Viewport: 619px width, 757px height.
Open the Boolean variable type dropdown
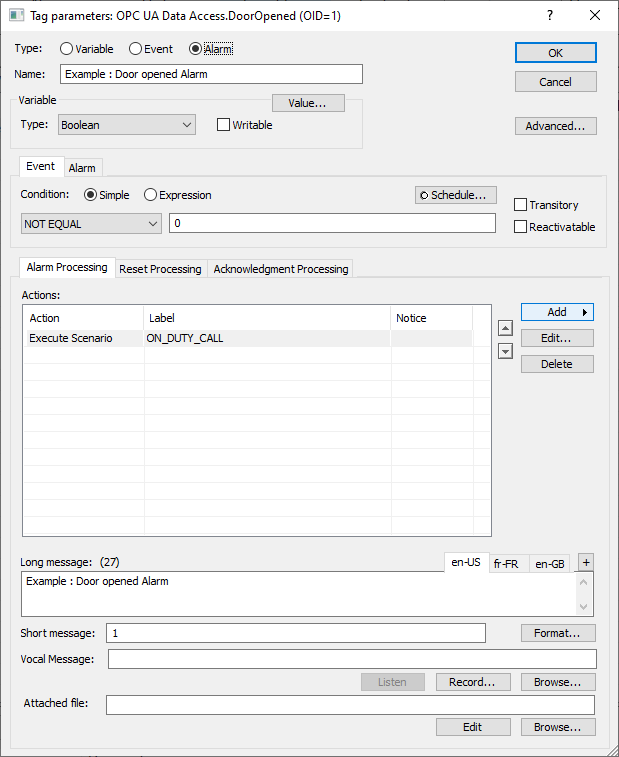click(x=126, y=125)
